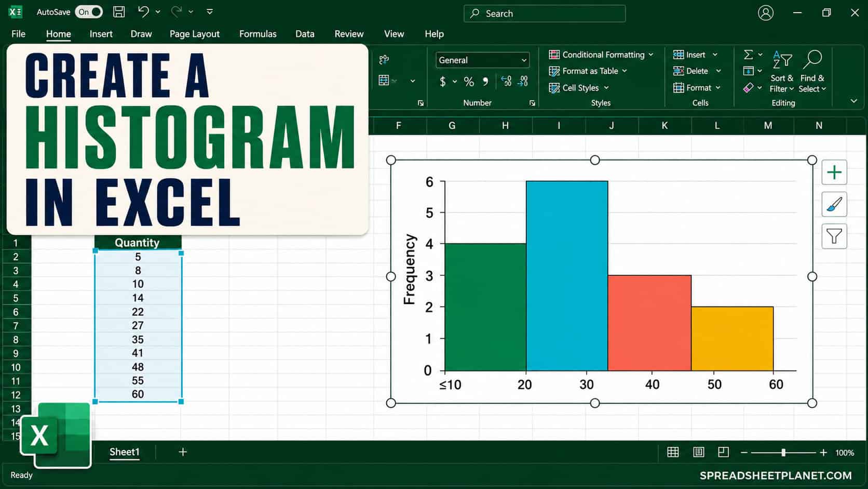868x489 pixels.
Task: Click the zoom in plus icon
Action: point(823,453)
